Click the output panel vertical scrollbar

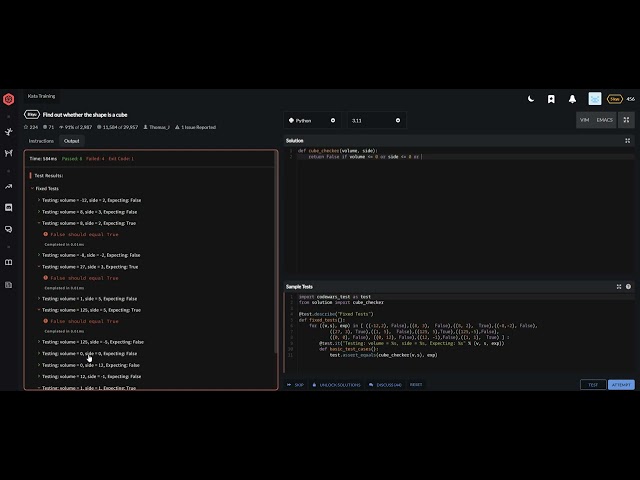coord(276,253)
